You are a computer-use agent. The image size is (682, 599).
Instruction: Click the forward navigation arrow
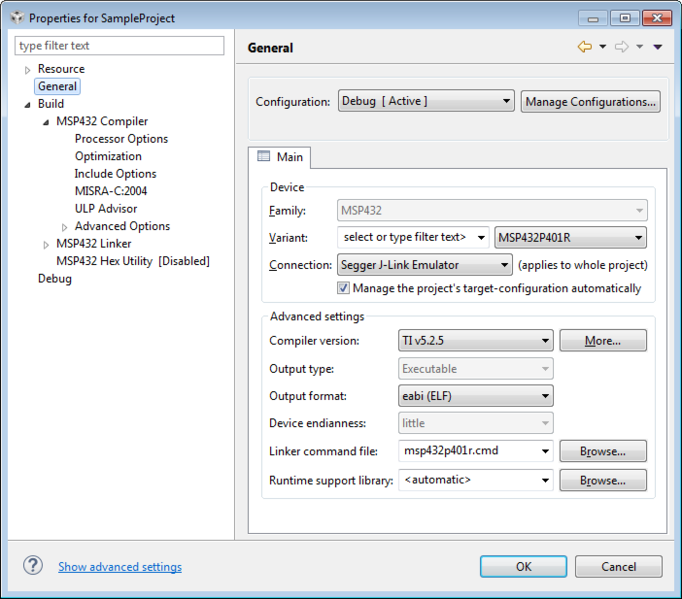622,46
